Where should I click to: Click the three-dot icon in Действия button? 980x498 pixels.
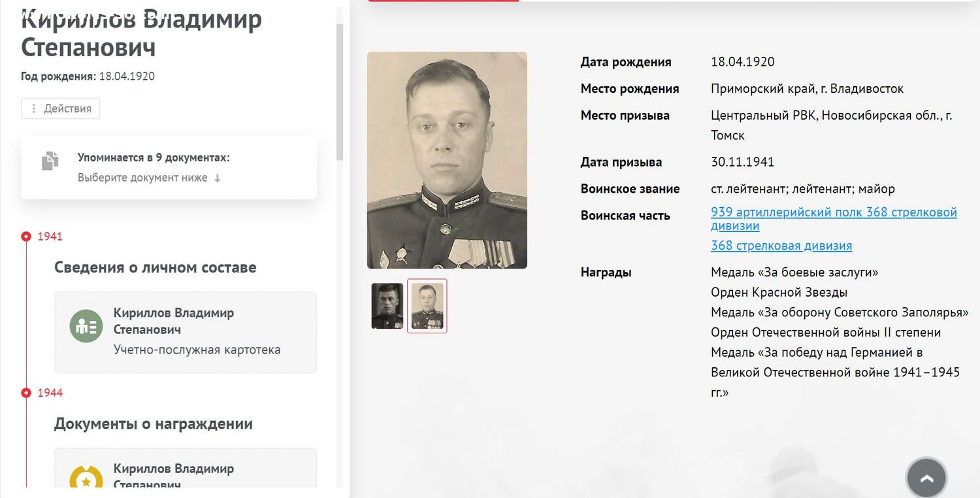pyautogui.click(x=34, y=108)
